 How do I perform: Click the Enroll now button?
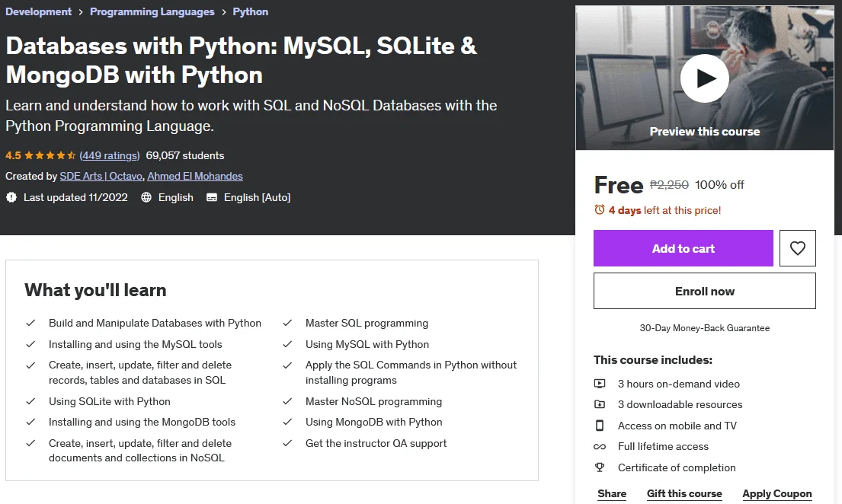pos(705,291)
